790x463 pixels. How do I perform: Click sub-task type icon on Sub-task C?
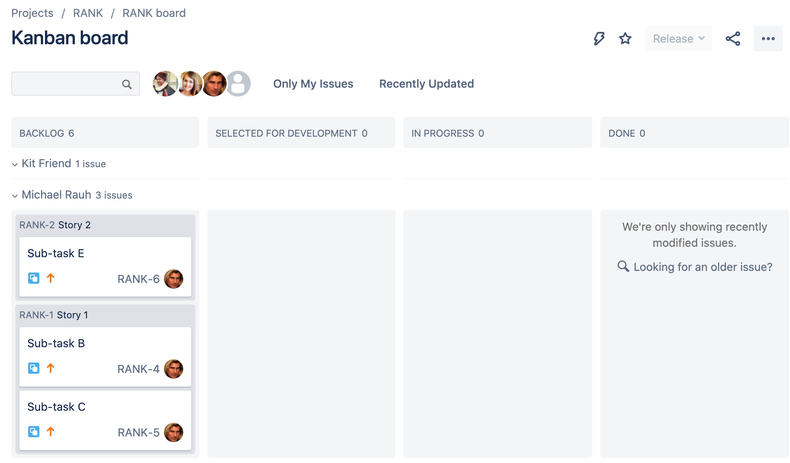coord(33,432)
